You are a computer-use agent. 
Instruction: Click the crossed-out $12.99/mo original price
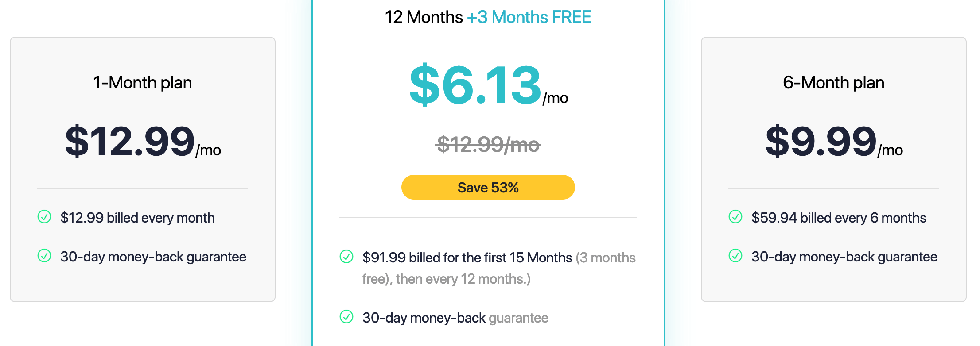488,144
